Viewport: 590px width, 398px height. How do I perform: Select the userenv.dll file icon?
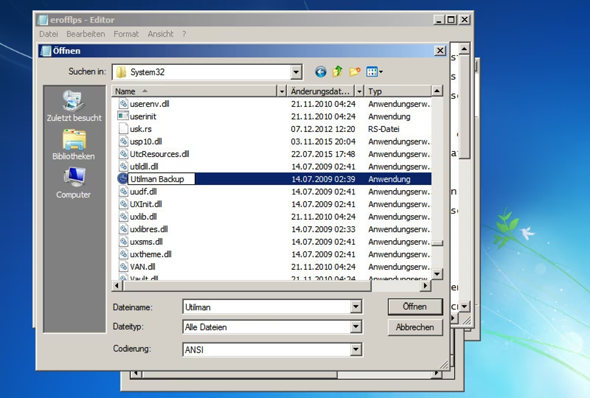(x=123, y=103)
